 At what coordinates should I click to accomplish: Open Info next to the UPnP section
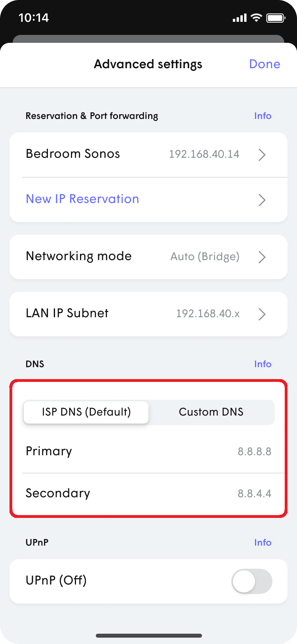click(263, 542)
